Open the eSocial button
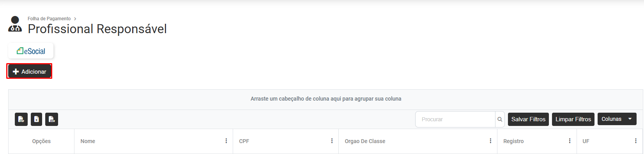The width and height of the screenshot is (644, 154). (x=31, y=51)
